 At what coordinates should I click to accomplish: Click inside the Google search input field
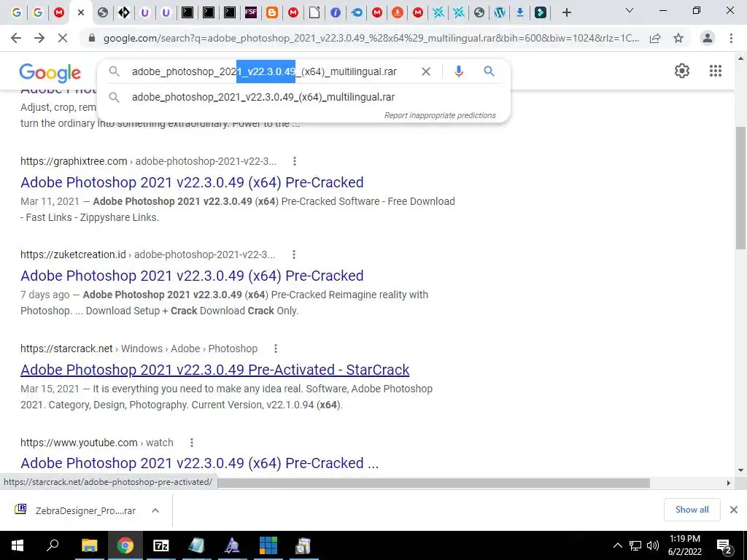point(264,71)
